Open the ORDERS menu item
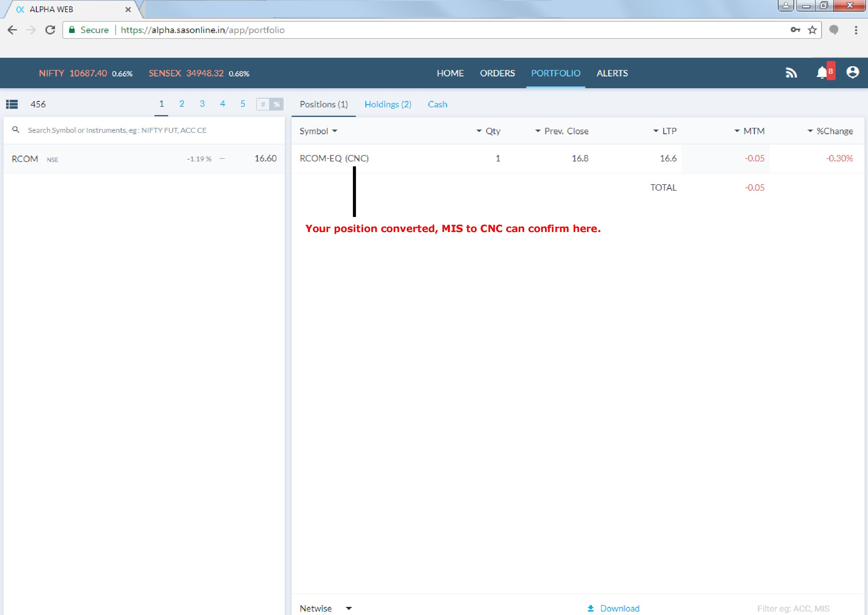The width and height of the screenshot is (868, 615). [497, 73]
